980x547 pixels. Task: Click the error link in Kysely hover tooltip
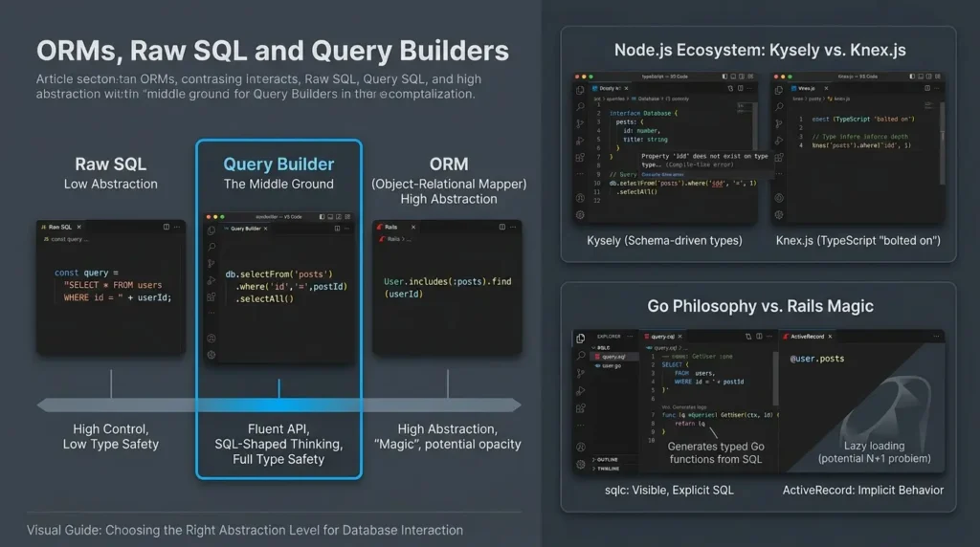click(x=662, y=174)
